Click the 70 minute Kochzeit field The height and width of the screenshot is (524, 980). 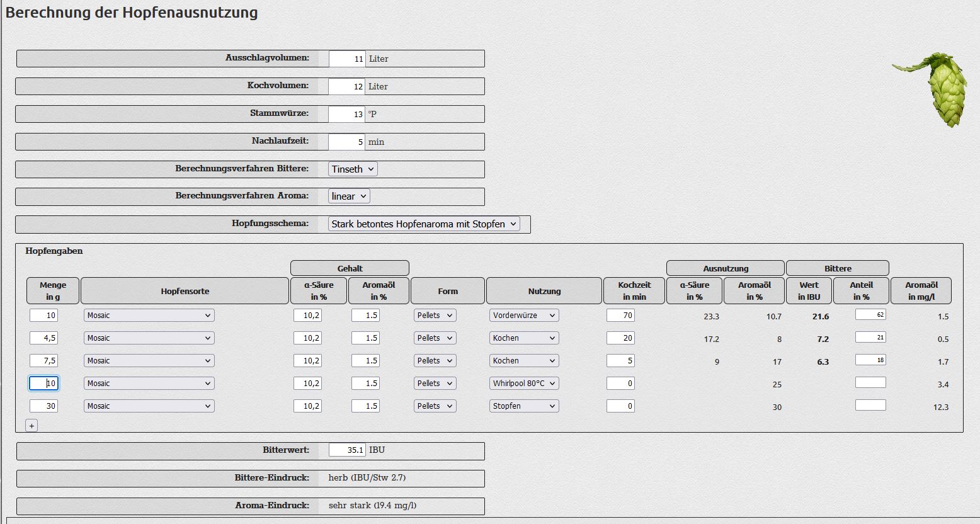coord(620,316)
